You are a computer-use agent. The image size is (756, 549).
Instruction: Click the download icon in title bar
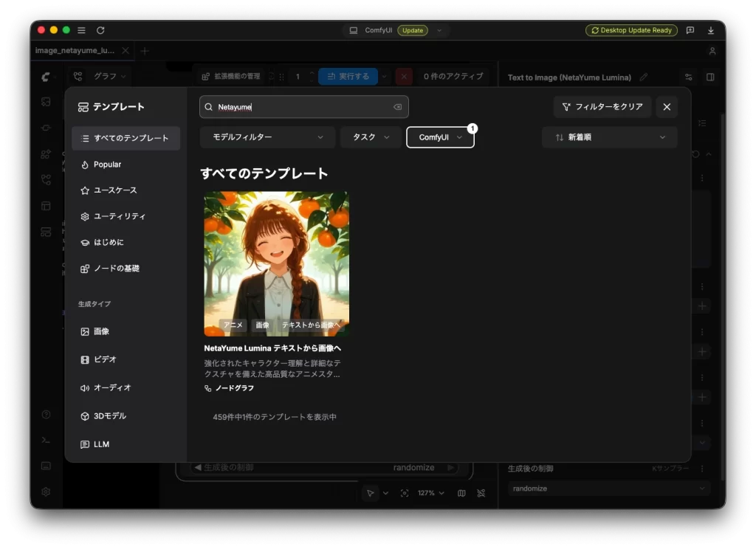[711, 30]
